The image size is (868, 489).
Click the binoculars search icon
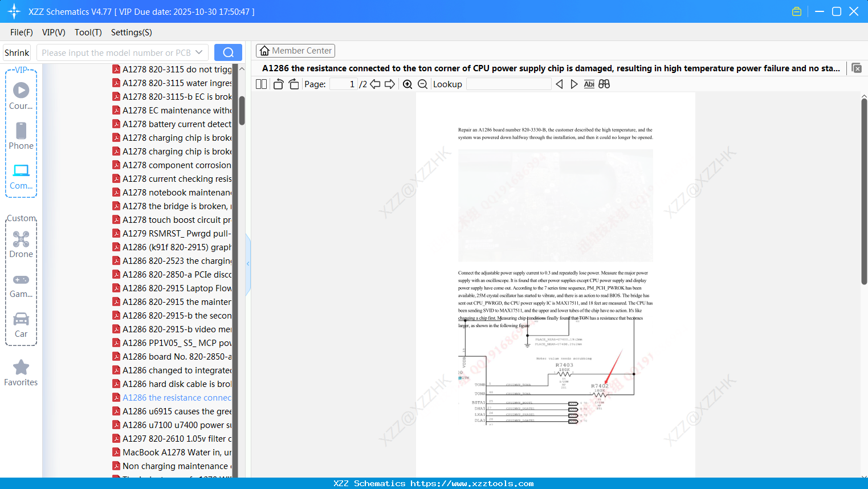[604, 84]
